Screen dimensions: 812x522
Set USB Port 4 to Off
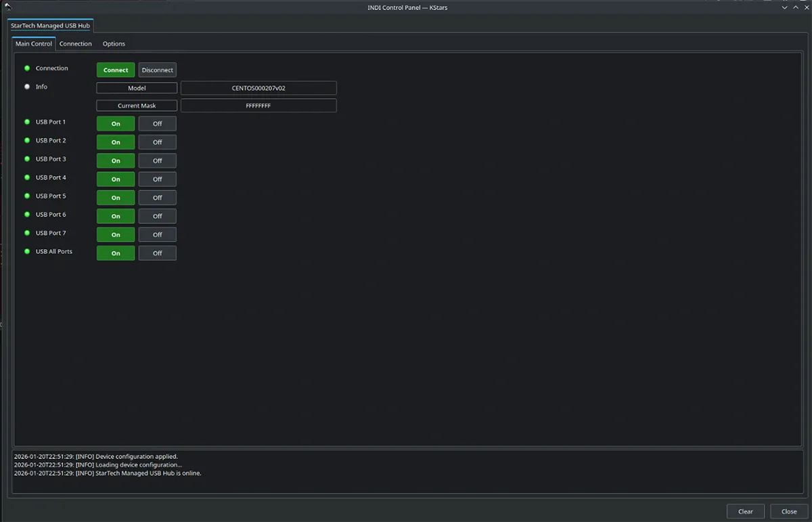click(158, 179)
